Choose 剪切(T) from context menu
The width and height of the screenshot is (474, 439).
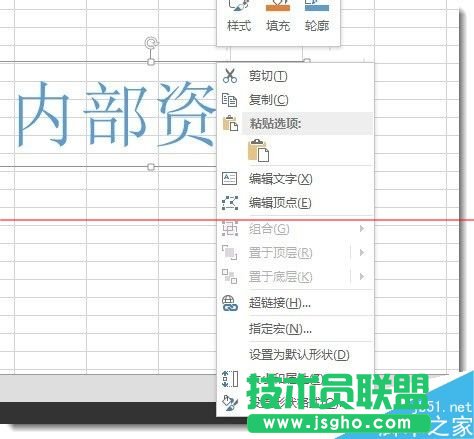[x=295, y=76]
